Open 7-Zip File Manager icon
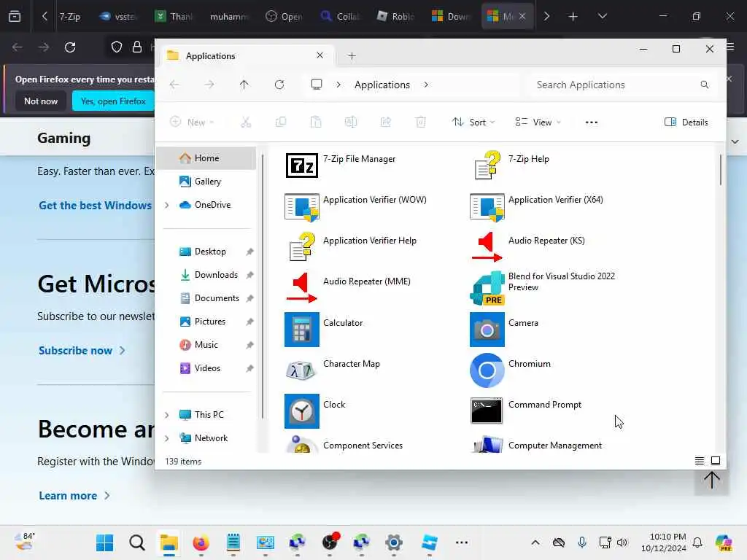The width and height of the screenshot is (747, 560). pos(301,166)
